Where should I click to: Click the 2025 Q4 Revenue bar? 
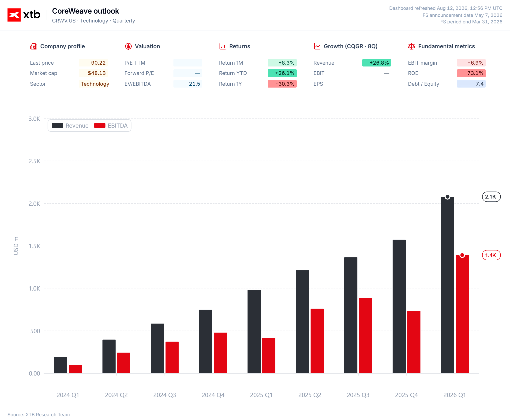pos(399,306)
